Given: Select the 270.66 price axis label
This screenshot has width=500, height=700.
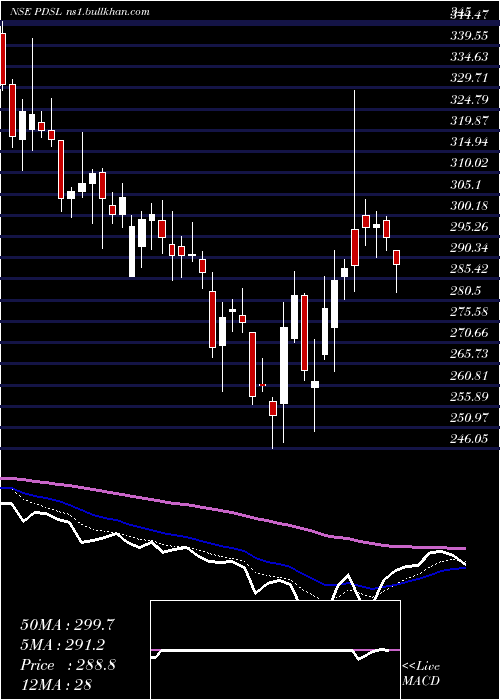Looking at the screenshot, I should click(469, 333).
